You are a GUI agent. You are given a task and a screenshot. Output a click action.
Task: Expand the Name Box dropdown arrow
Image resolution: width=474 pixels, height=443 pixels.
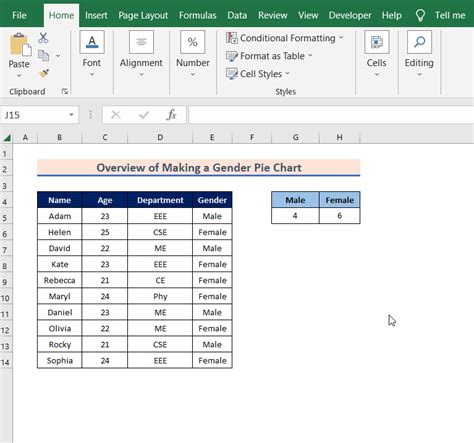pos(71,115)
